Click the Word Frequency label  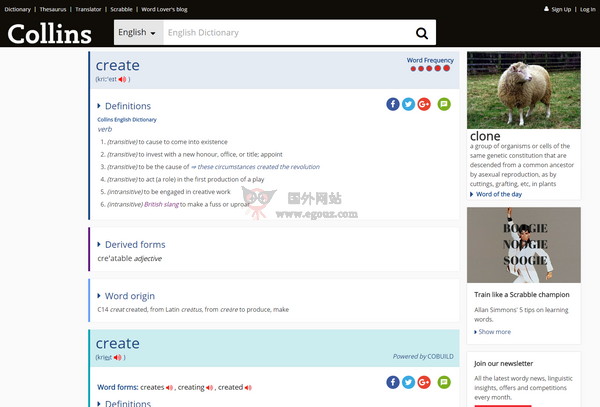click(x=430, y=60)
